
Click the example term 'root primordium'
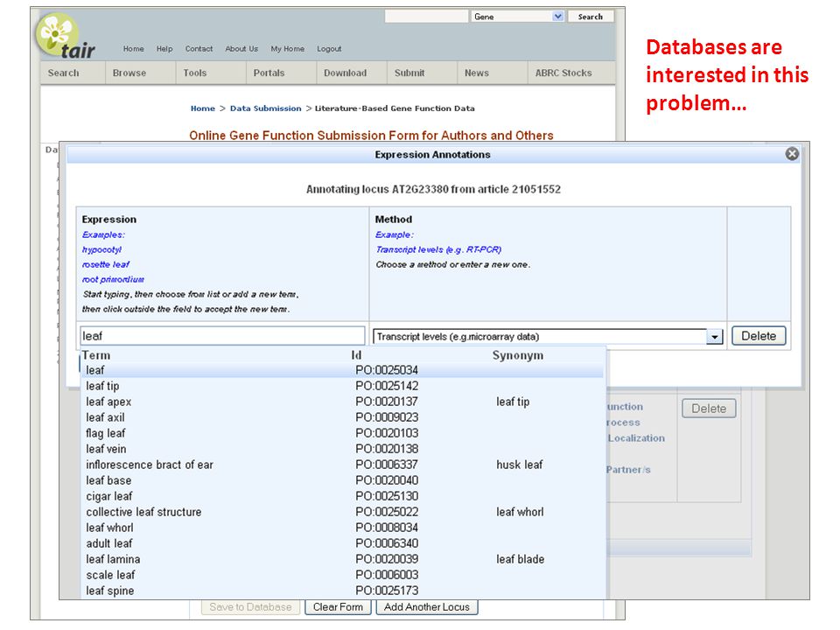coord(113,280)
